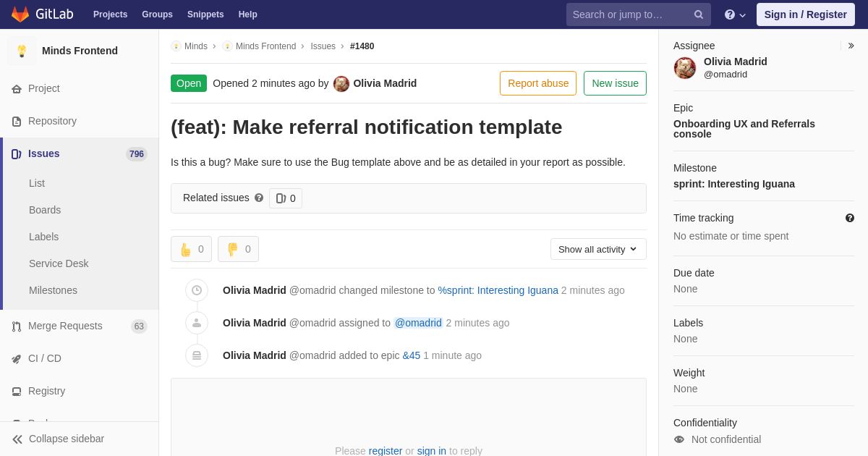Click the Onboarding UX and Referrals console epic
Viewport: 868px width, 456px height.
click(744, 129)
